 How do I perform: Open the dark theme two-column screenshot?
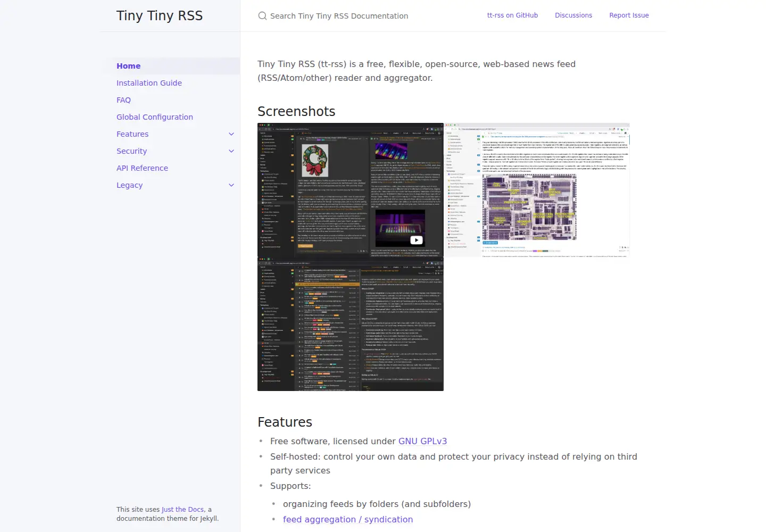pyautogui.click(x=351, y=190)
